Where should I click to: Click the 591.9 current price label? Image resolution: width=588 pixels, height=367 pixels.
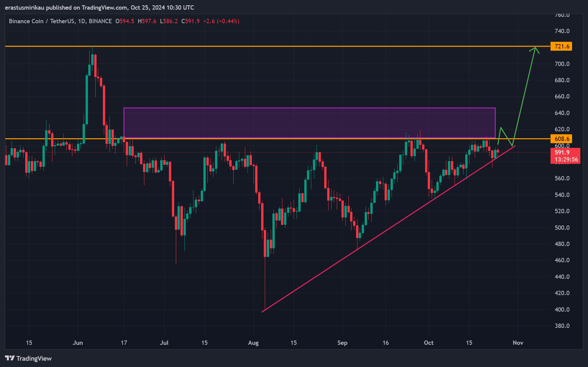coord(562,152)
